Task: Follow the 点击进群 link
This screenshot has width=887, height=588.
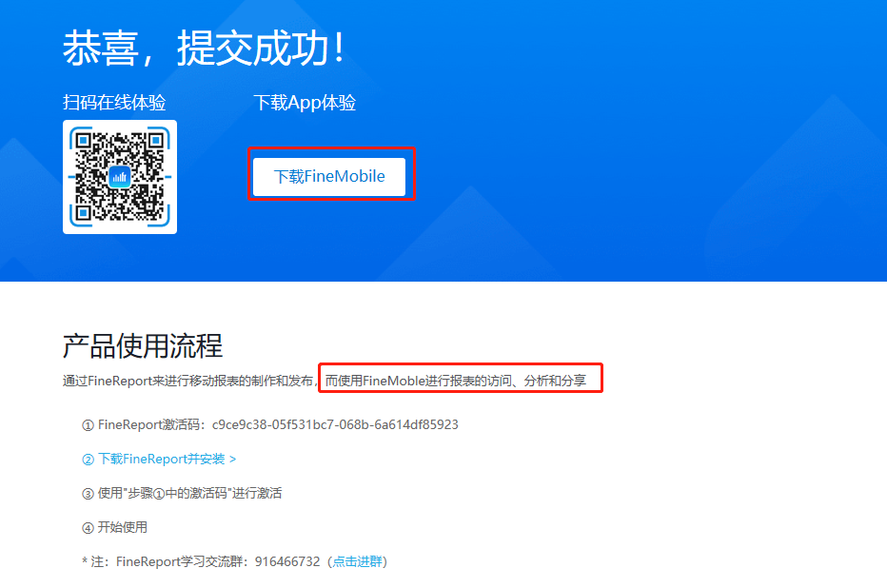Action: click(357, 561)
